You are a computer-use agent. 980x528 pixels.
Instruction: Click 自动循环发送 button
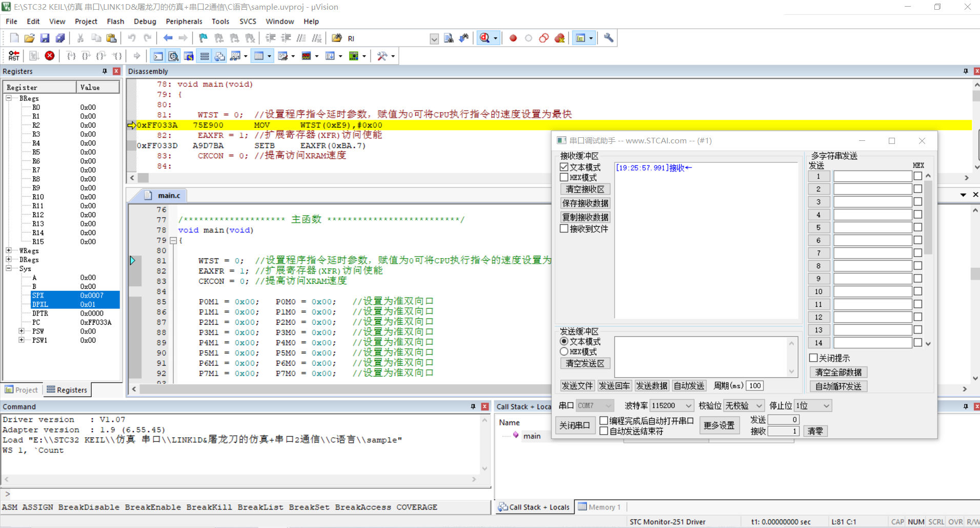click(x=839, y=386)
